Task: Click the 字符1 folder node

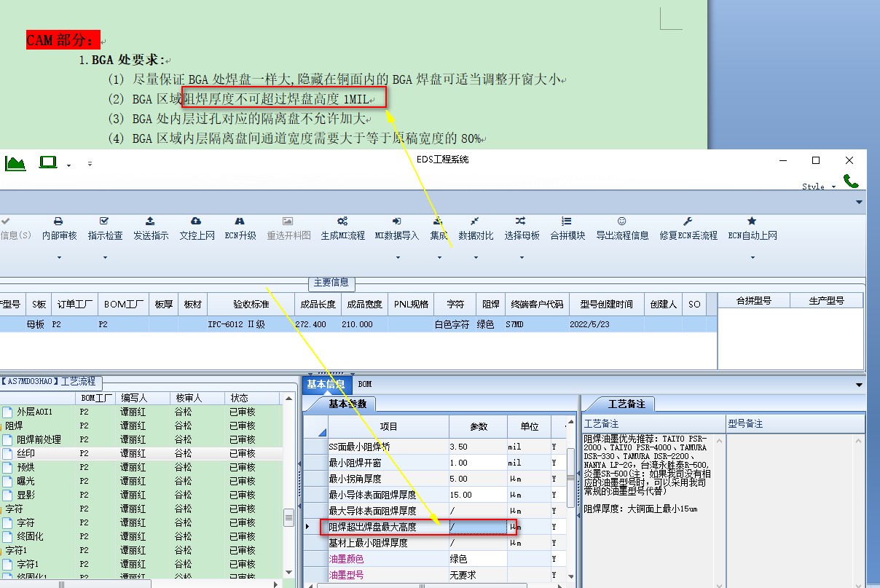Action: [17, 550]
